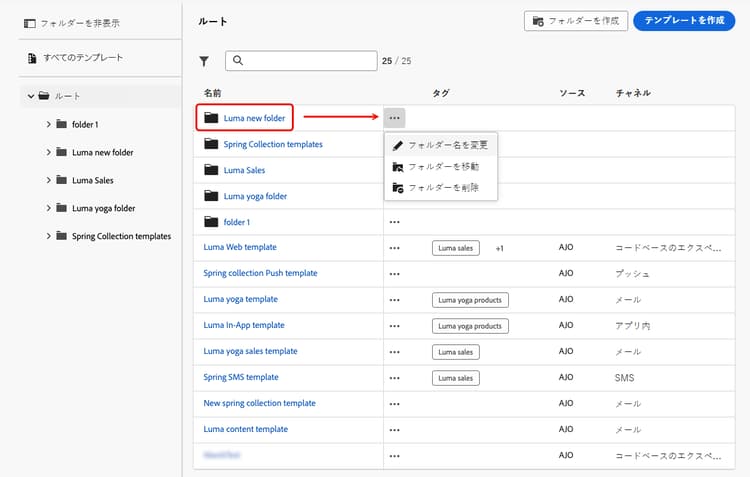Click the create folder button
The width and height of the screenshot is (750, 477).
point(576,21)
